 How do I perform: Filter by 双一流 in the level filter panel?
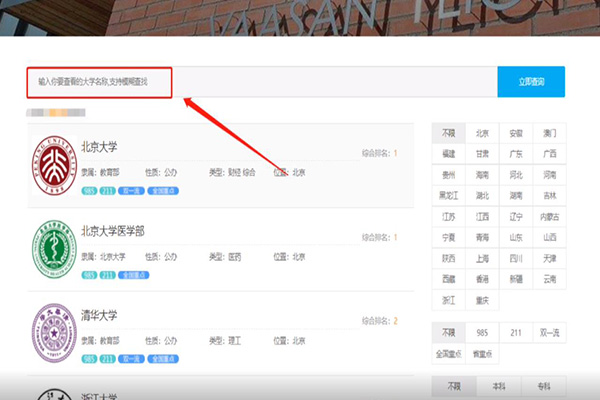[x=549, y=333]
